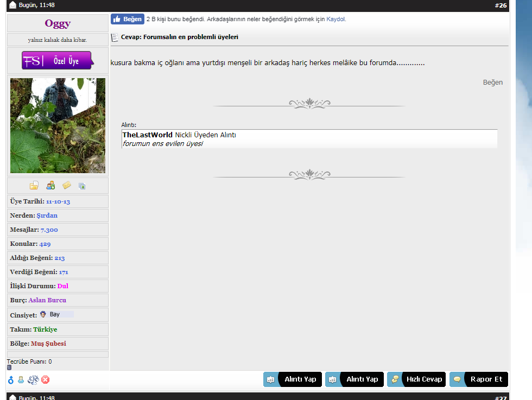Screen dimensions: 532x400
Task: Open Oggy's folder and documents icon
Action: point(34,186)
